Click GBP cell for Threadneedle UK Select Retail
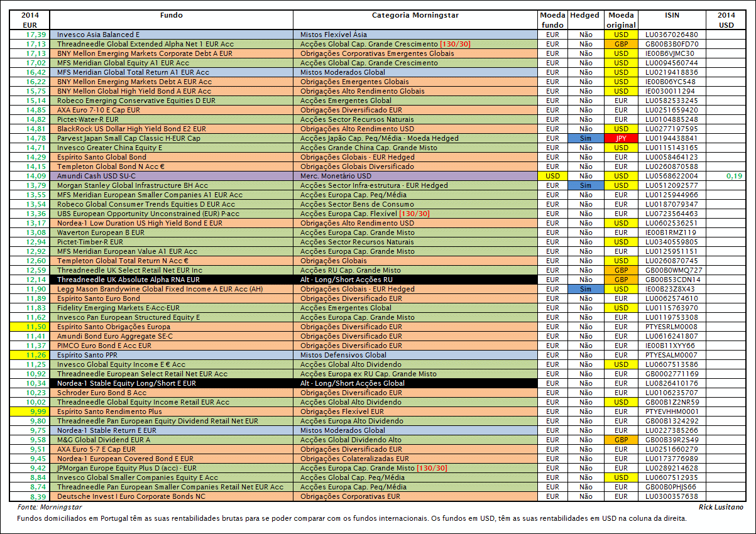Viewport: 756px width, 534px height. [621, 270]
